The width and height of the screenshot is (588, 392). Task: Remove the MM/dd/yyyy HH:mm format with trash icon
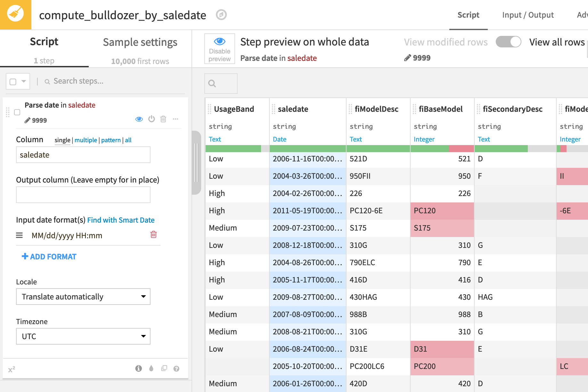point(153,235)
